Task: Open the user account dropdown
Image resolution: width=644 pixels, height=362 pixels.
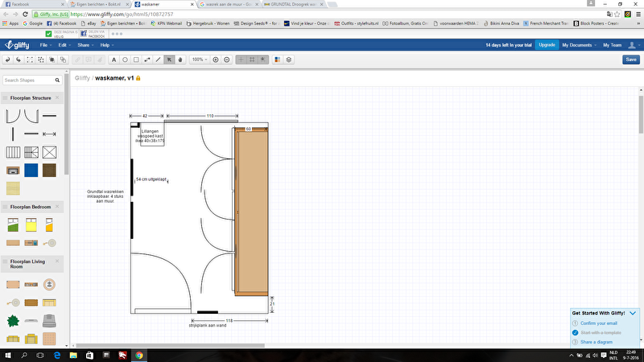Action: pos(634,45)
